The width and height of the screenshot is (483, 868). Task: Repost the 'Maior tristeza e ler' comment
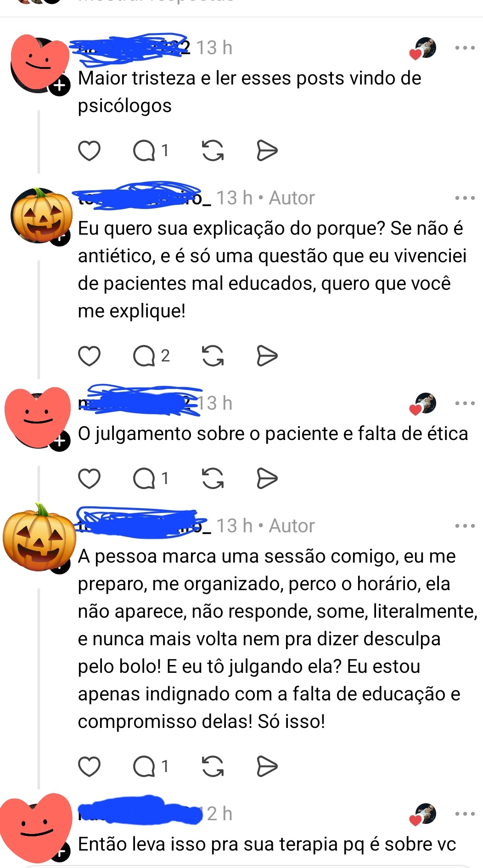(213, 151)
